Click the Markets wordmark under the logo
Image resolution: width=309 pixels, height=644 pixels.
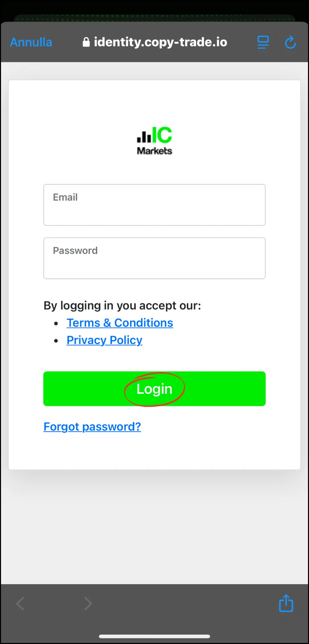click(154, 151)
